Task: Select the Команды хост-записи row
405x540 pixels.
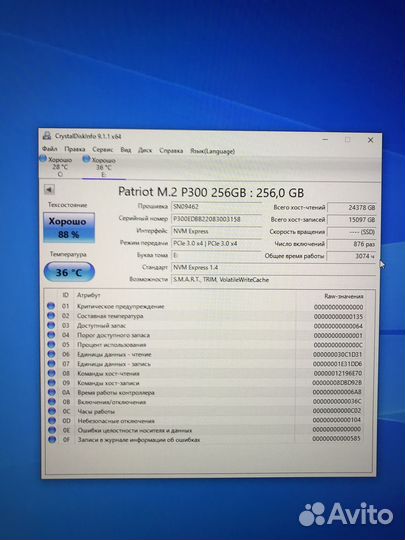Action: (206, 383)
